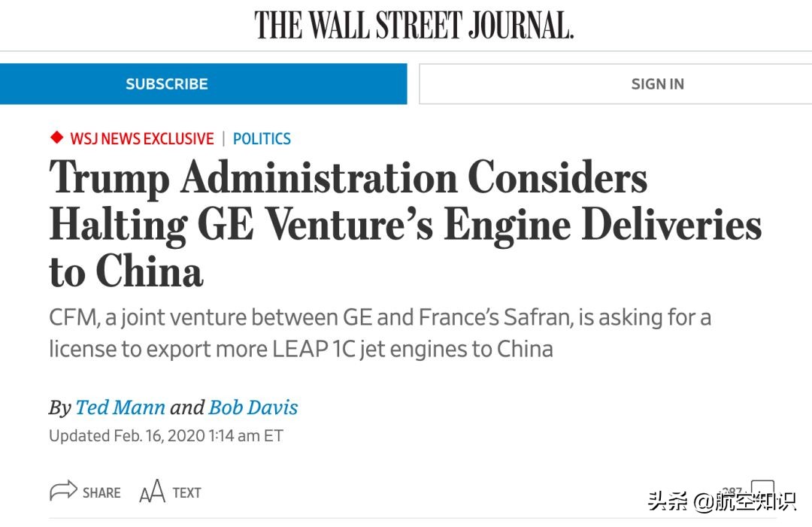The image size is (812, 527).
Task: Click the share arrow icon
Action: (63, 492)
